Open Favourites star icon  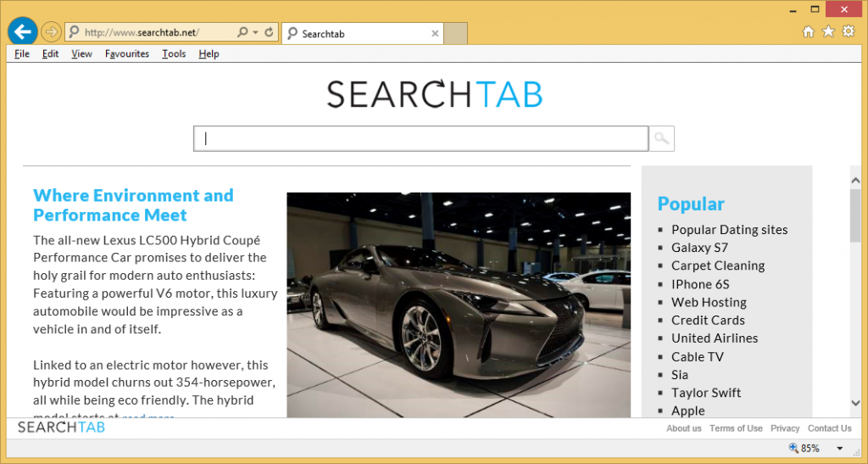click(x=828, y=32)
